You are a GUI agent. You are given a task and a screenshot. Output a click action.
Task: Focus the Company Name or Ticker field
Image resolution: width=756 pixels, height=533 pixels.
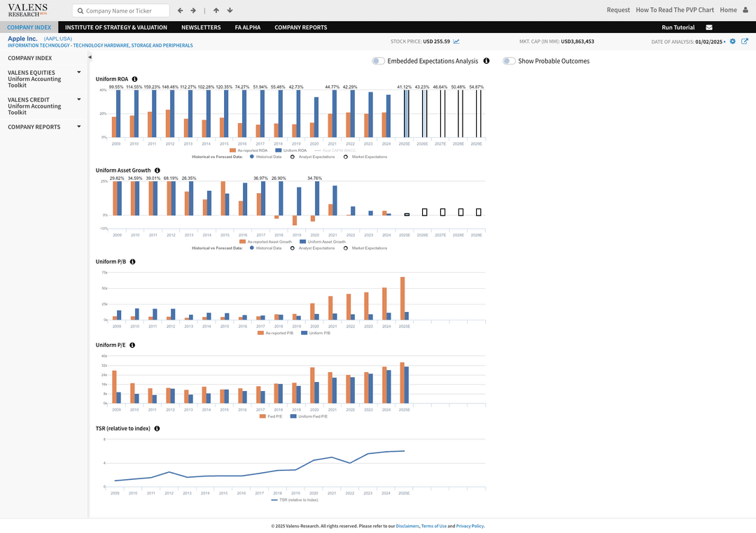point(121,10)
